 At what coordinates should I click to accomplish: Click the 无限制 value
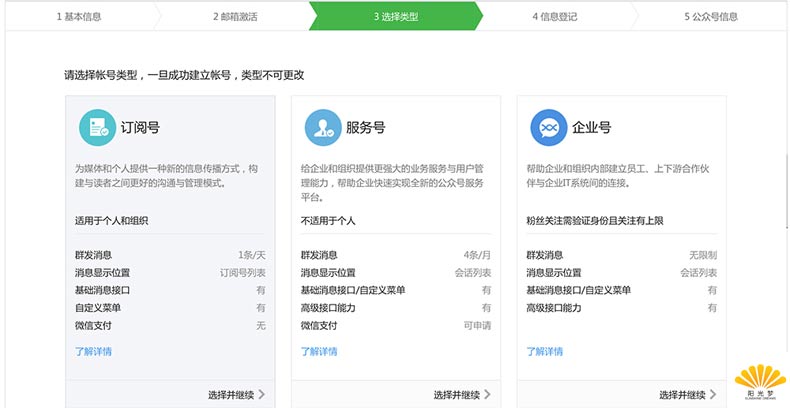(x=703, y=255)
